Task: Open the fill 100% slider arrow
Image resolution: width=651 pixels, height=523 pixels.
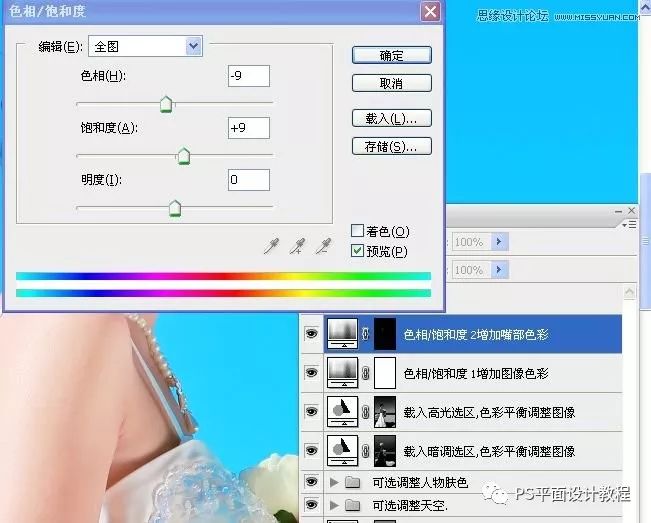Action: [499, 270]
